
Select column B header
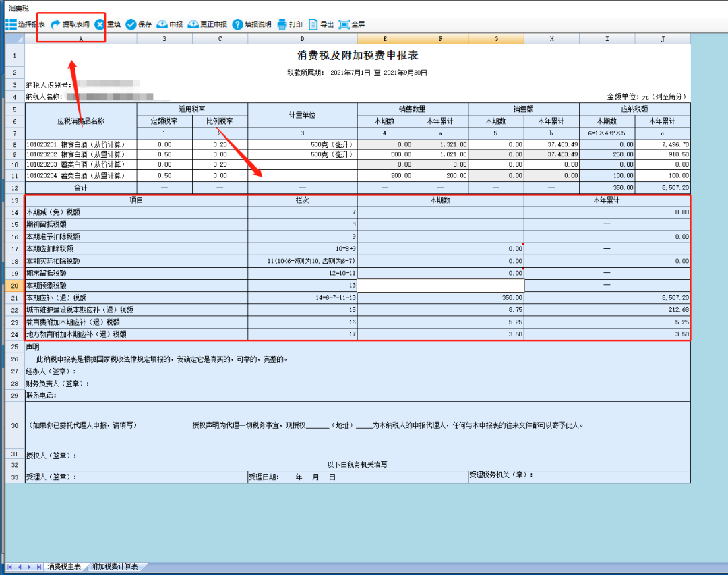164,39
